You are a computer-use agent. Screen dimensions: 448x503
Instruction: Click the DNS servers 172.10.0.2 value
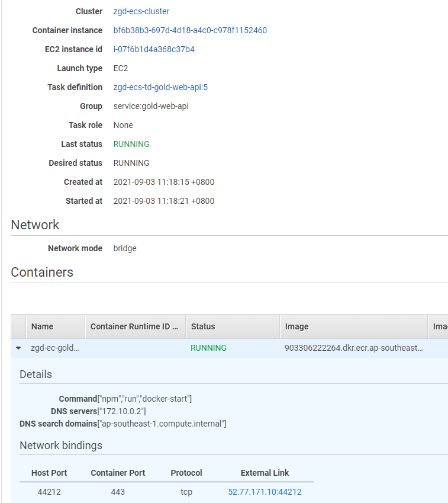coord(122,411)
